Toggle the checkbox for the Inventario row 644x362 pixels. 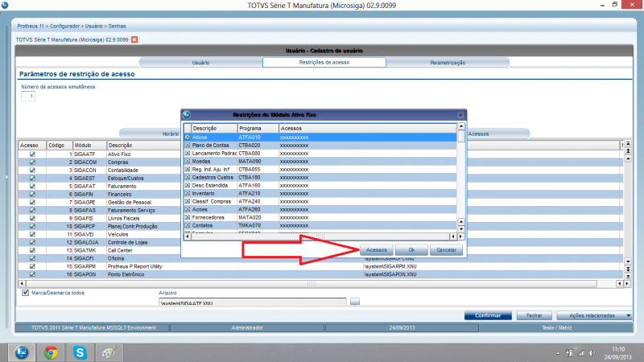coord(188,193)
